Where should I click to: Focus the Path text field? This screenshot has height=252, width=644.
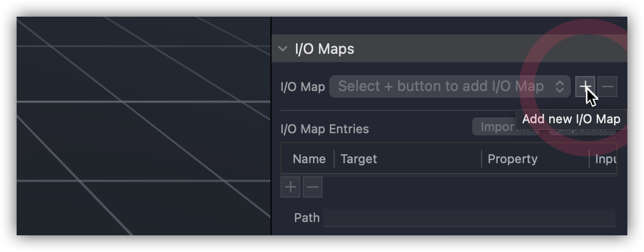[469, 218]
